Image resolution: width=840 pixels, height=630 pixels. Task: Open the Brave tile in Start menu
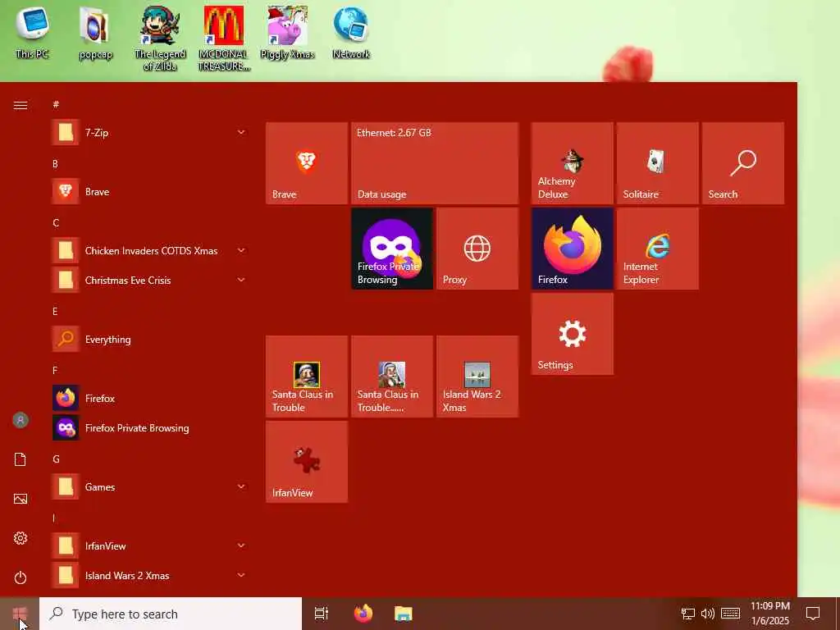pos(307,163)
